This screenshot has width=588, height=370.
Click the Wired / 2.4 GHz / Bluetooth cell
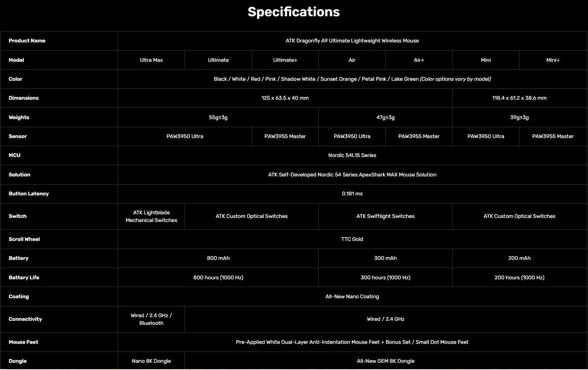152,319
